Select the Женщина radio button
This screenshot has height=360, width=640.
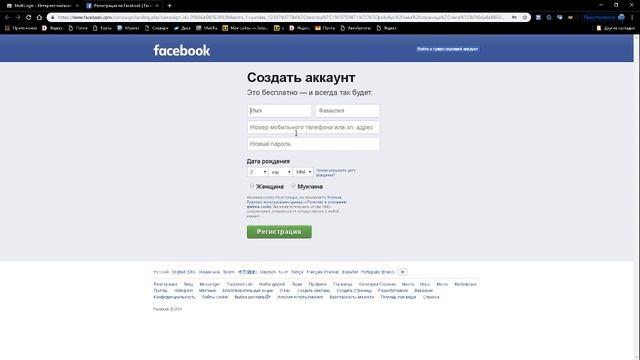(251, 186)
